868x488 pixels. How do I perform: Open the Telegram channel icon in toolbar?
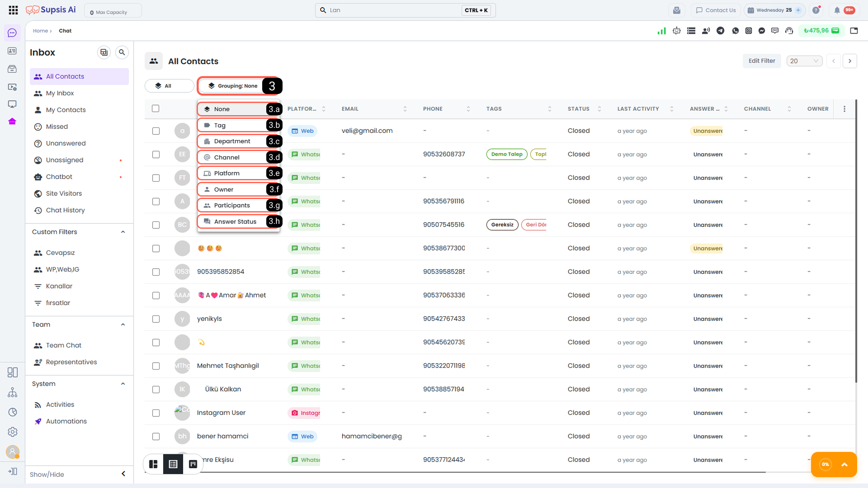pyautogui.click(x=720, y=31)
